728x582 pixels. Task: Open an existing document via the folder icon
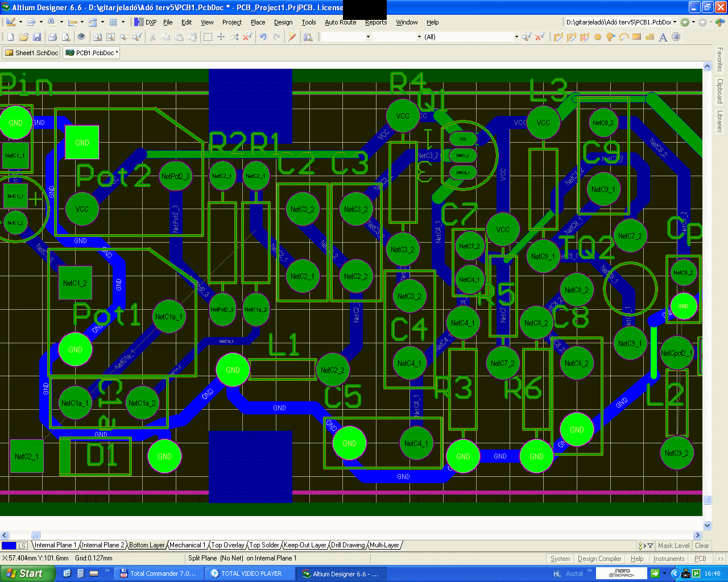point(23,37)
